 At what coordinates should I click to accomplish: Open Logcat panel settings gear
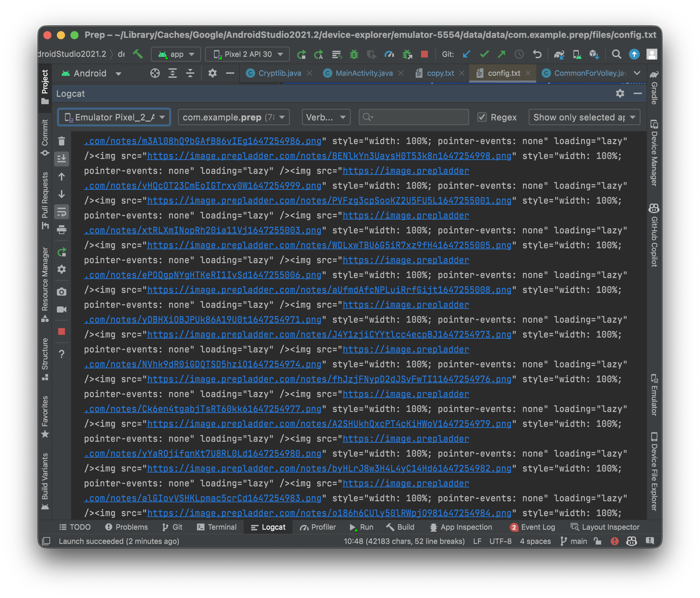[620, 93]
